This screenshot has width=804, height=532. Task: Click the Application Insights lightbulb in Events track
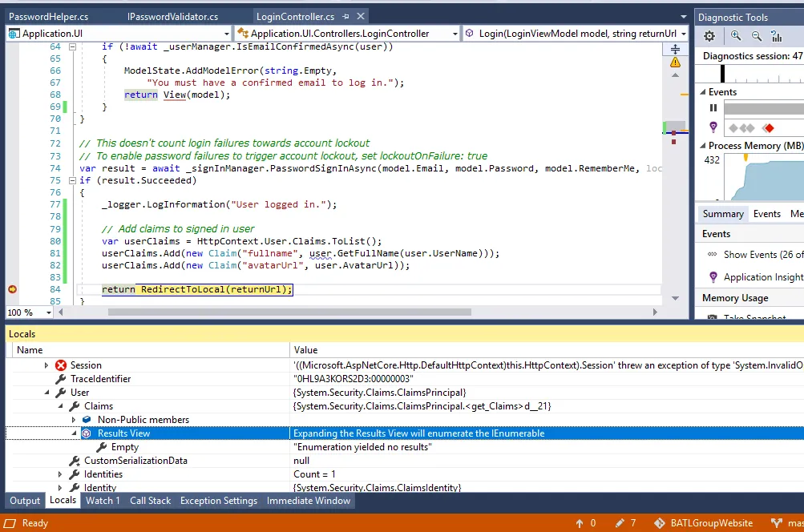713,127
